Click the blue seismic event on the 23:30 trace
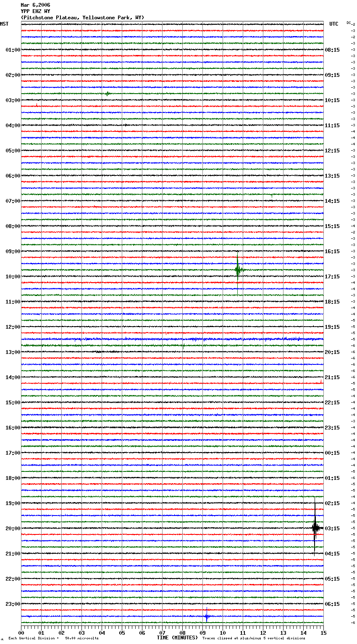 (x=207, y=616)
